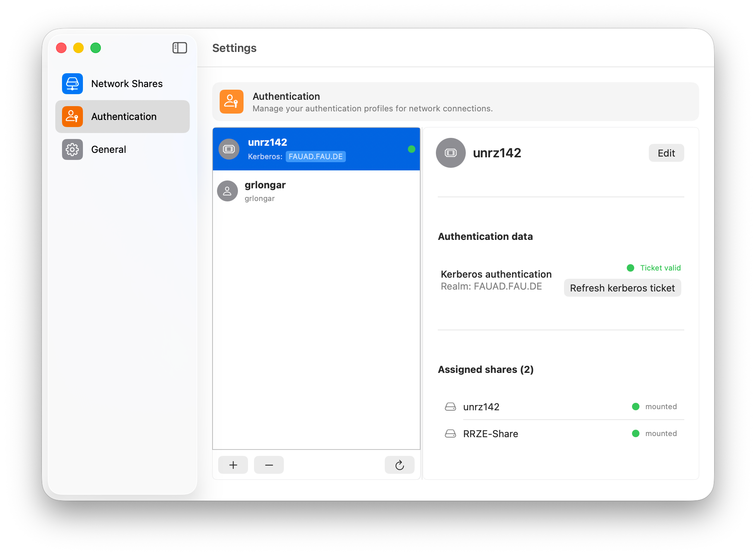Viewport: 756px width, 556px height.
Task: Select the grlongar user avatar icon
Action: pos(227,191)
